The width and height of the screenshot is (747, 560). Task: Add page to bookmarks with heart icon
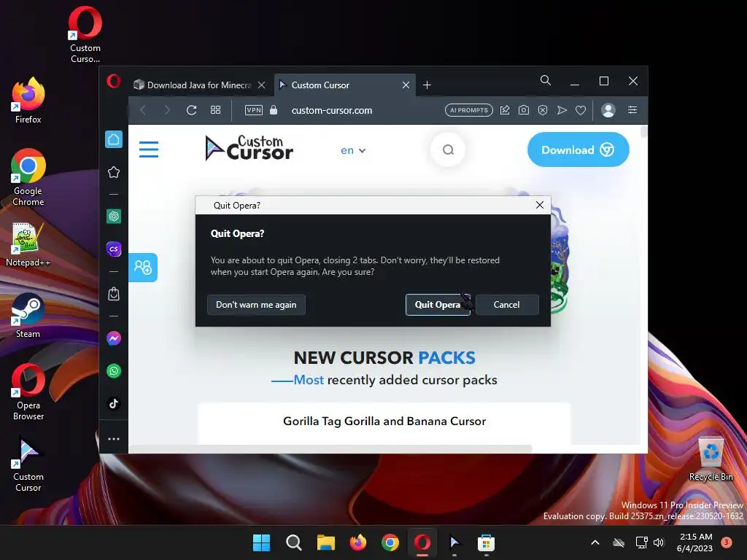click(581, 111)
